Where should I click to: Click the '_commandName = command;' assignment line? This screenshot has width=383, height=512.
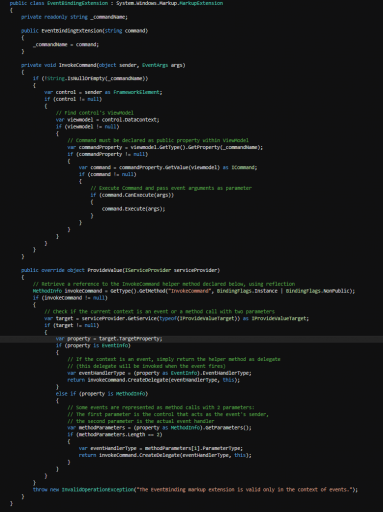pos(66,44)
